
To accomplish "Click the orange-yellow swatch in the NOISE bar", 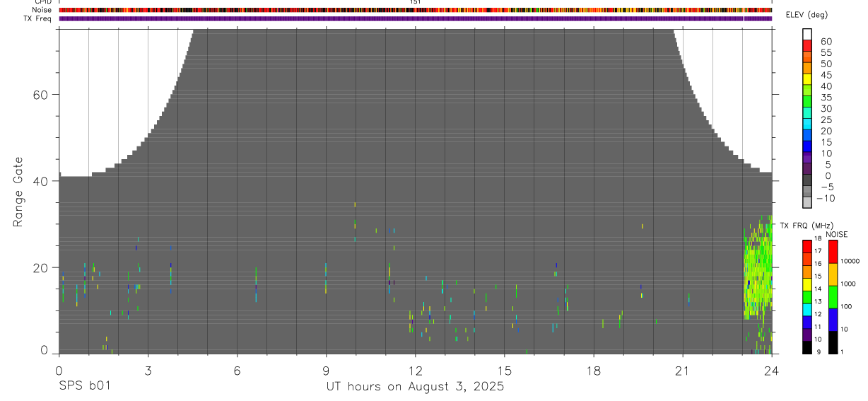I will (834, 274).
